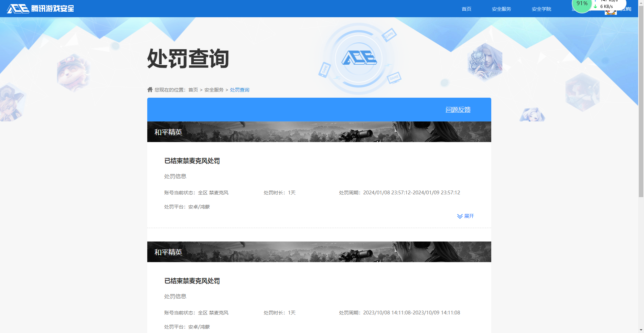Open the 安全服务 navigation menu

(x=501, y=9)
